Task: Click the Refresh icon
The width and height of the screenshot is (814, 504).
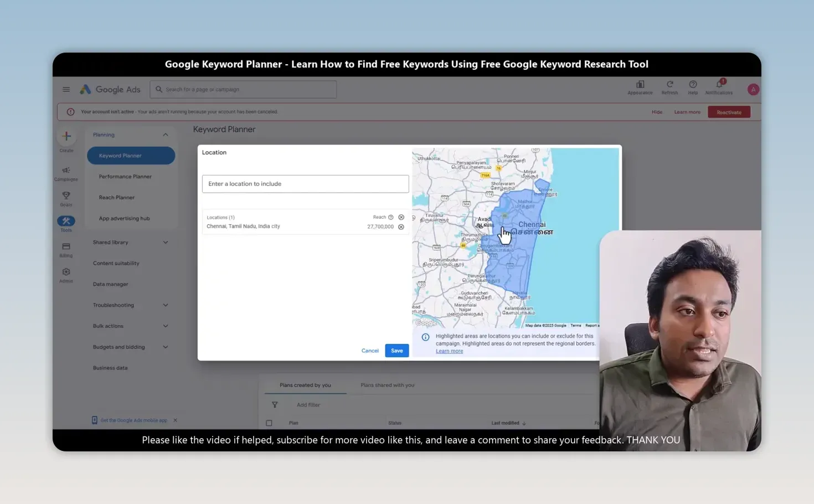Action: (x=669, y=84)
